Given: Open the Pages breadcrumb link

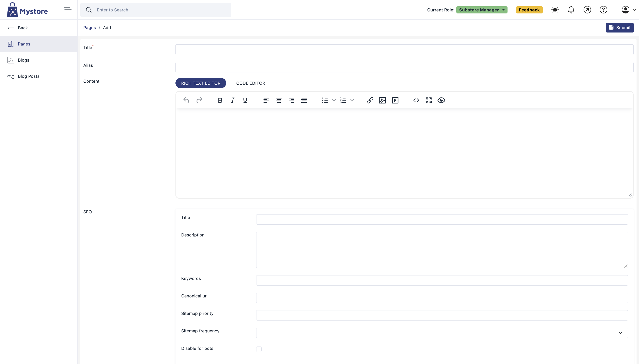Looking at the screenshot, I should pos(90,28).
